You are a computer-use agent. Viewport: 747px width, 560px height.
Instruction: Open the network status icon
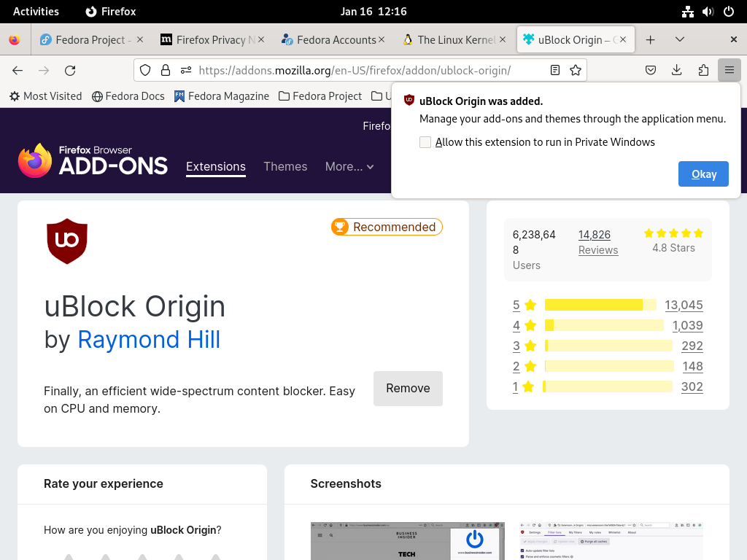click(687, 12)
